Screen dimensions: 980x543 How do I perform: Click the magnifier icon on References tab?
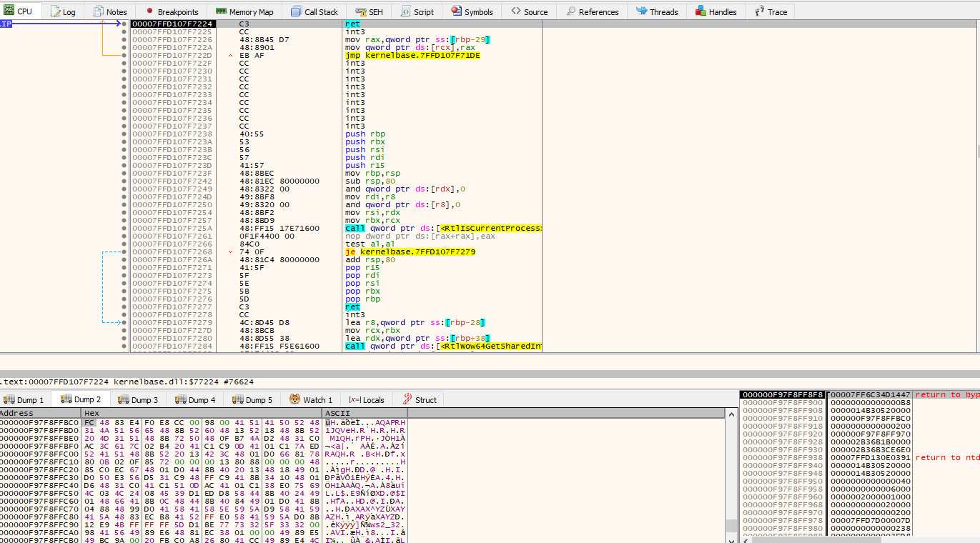pos(570,11)
